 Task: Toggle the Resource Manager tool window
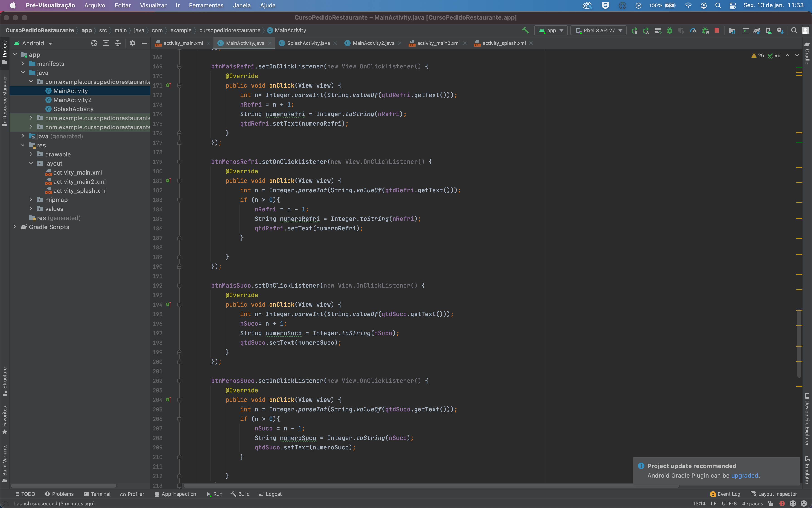(x=5, y=101)
